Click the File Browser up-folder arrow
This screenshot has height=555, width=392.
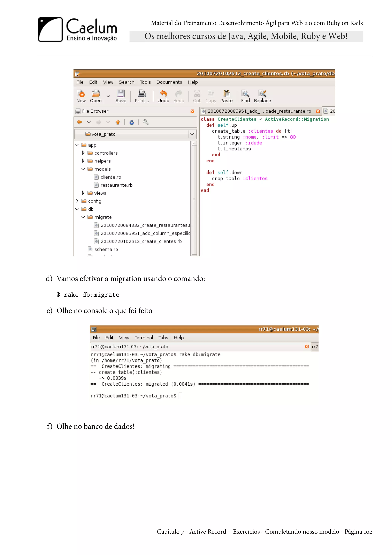click(118, 122)
